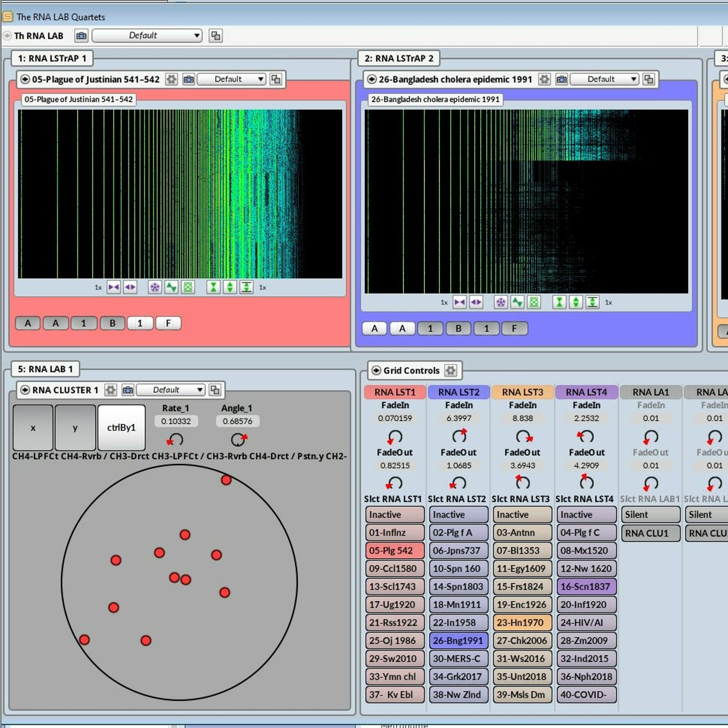The height and width of the screenshot is (728, 728).
Task: Open gear settings for Bangladesh cholera epidemic module
Action: point(544,79)
